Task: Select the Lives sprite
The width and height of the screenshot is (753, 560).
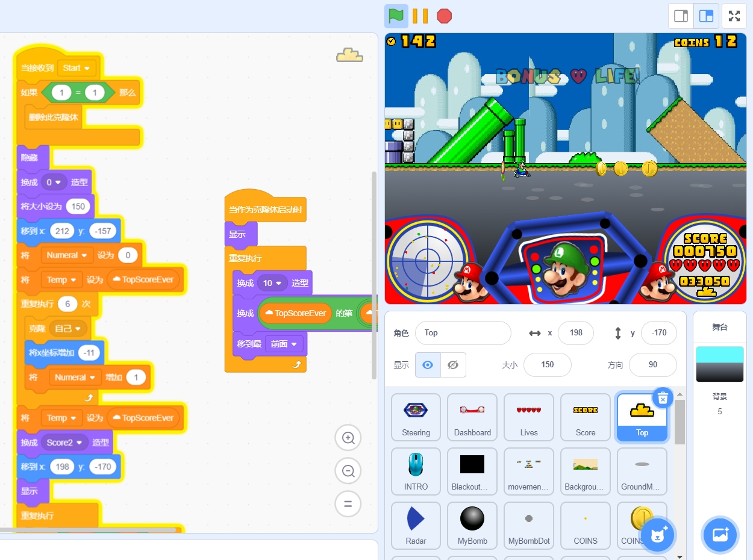Action: [529, 418]
